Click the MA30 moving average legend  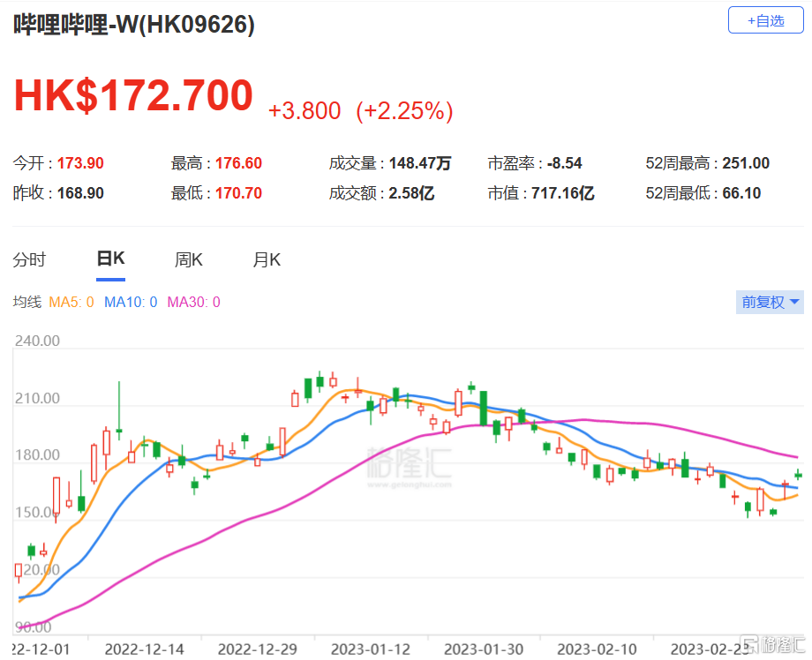pyautogui.click(x=193, y=302)
